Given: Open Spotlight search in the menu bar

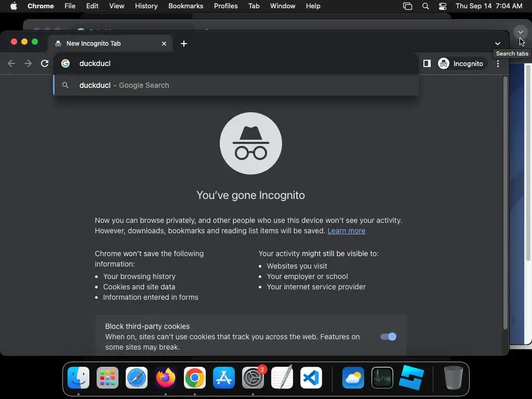Looking at the screenshot, I should tap(425, 6).
